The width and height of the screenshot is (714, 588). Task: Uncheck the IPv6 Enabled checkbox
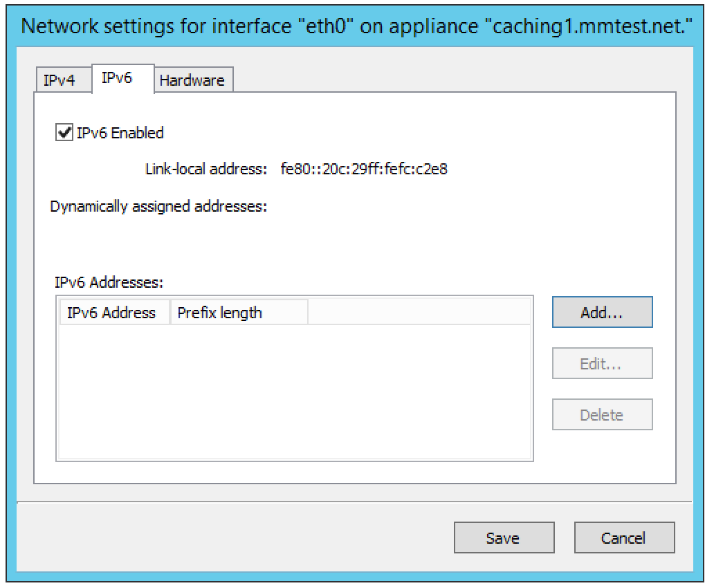[x=64, y=133]
